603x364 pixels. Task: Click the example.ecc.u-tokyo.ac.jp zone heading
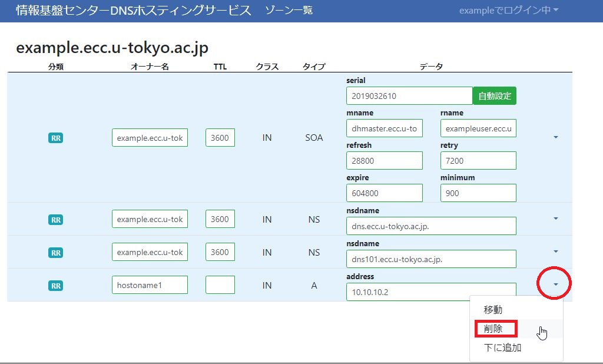(112, 48)
